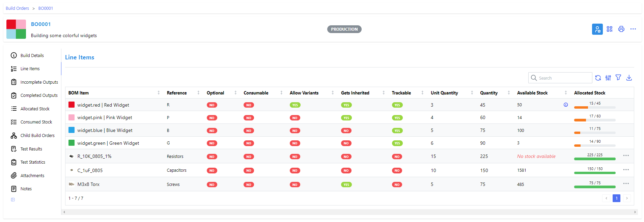Click the printer icon for print actions

point(621,29)
